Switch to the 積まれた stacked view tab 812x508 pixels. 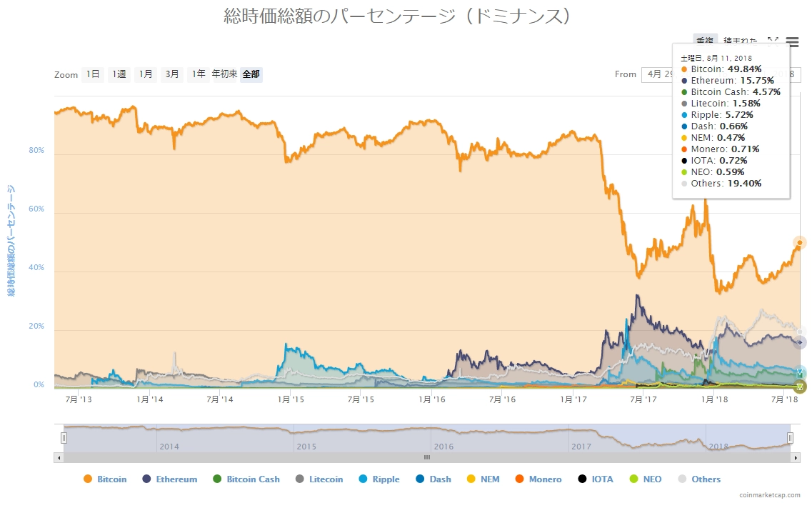click(740, 42)
